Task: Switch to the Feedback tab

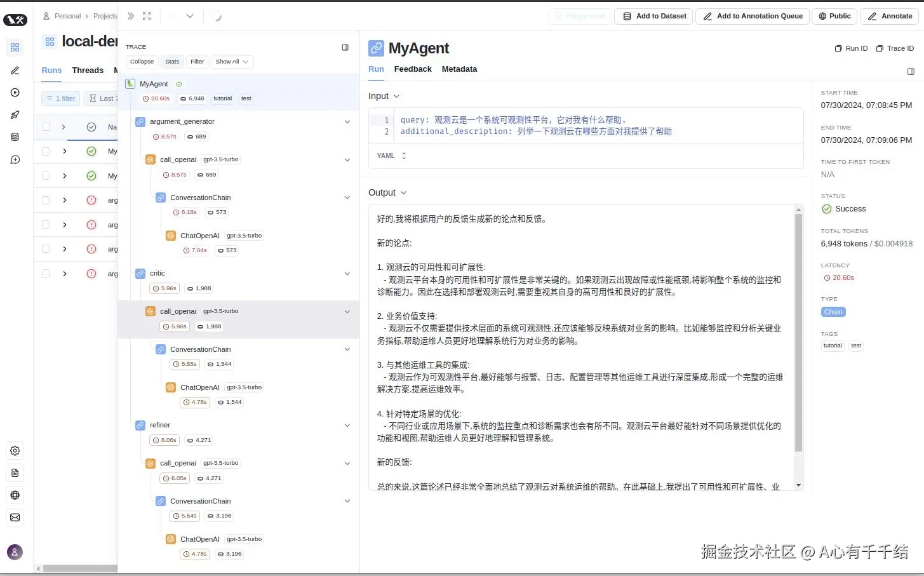Action: tap(413, 69)
